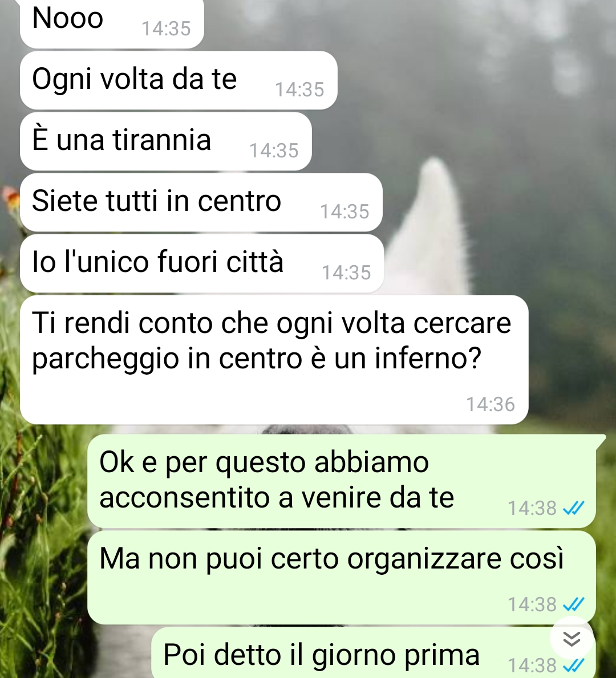The height and width of the screenshot is (678, 616).
Task: Tap the 14:35 timestamp beside 'È una tirannia'
Action: pyautogui.click(x=274, y=151)
